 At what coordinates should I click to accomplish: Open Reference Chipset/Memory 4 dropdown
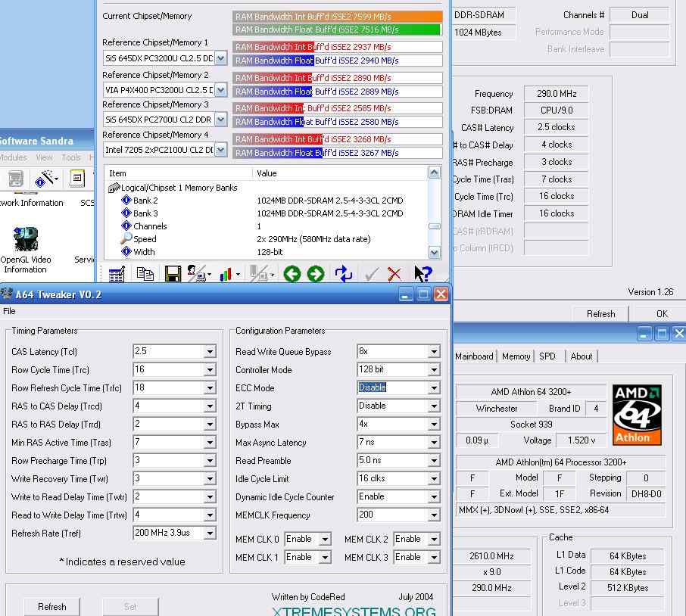pyautogui.click(x=221, y=150)
